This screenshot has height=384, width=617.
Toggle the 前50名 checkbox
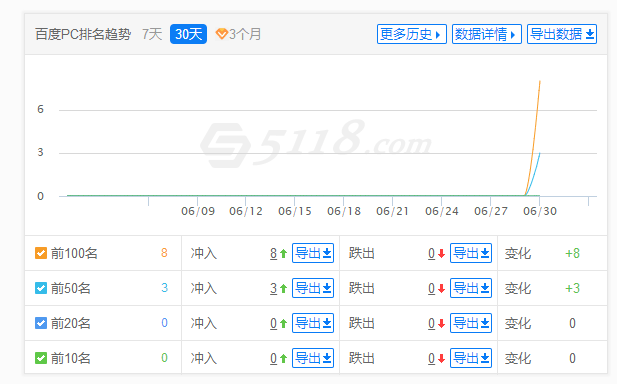point(41,288)
